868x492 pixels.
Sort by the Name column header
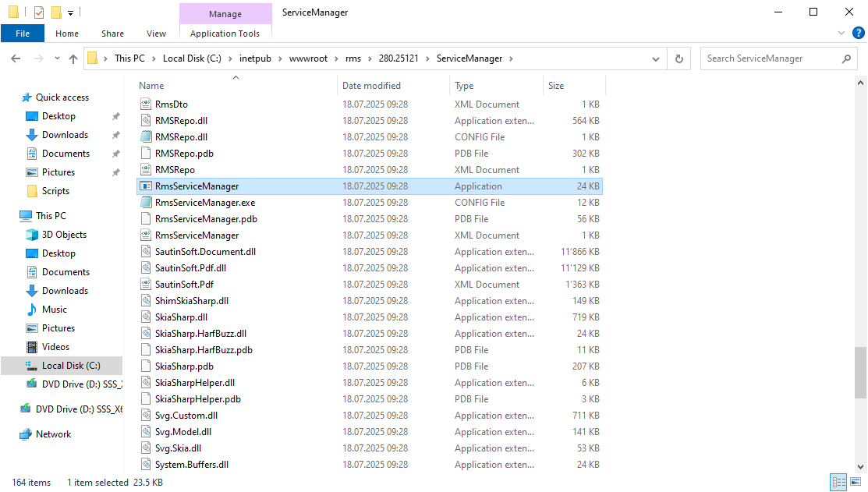click(x=237, y=86)
